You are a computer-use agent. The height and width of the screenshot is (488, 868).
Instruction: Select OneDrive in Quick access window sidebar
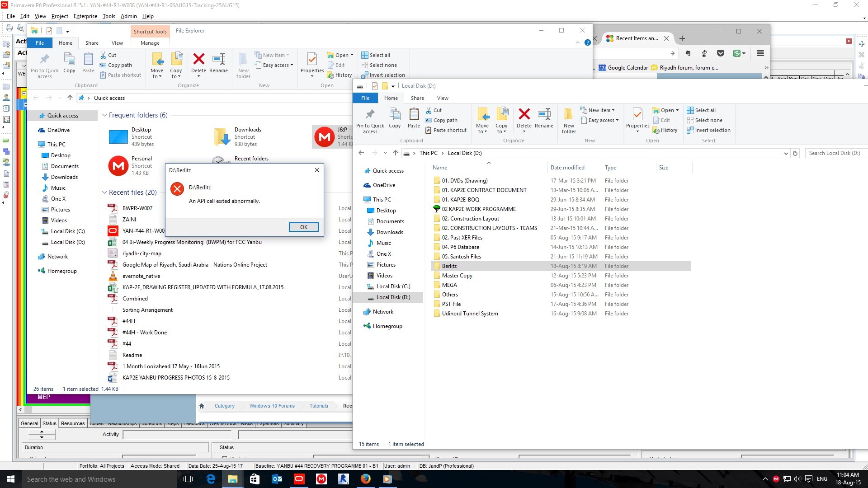58,130
